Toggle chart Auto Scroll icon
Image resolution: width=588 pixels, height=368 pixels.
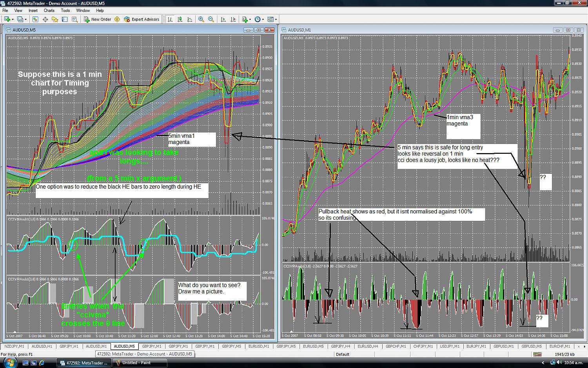point(223,19)
